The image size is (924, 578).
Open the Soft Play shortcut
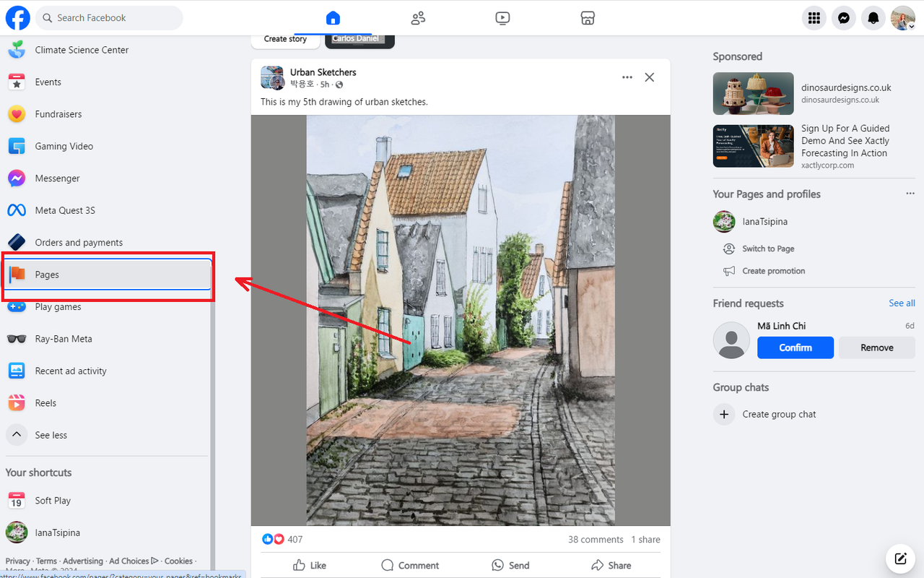[x=107, y=501]
